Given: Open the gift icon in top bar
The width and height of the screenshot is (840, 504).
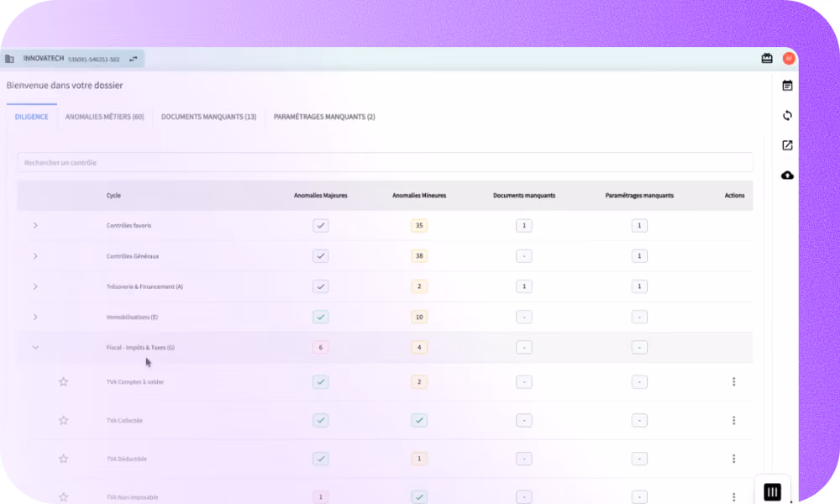Looking at the screenshot, I should tap(767, 58).
